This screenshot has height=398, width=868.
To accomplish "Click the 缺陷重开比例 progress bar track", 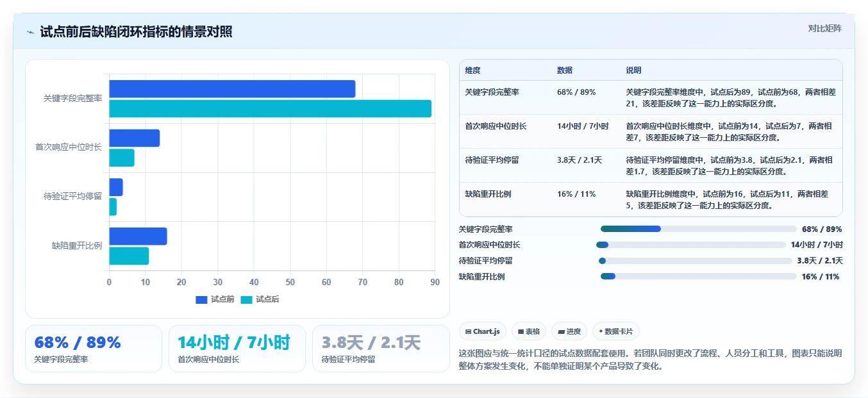I will point(699,276).
